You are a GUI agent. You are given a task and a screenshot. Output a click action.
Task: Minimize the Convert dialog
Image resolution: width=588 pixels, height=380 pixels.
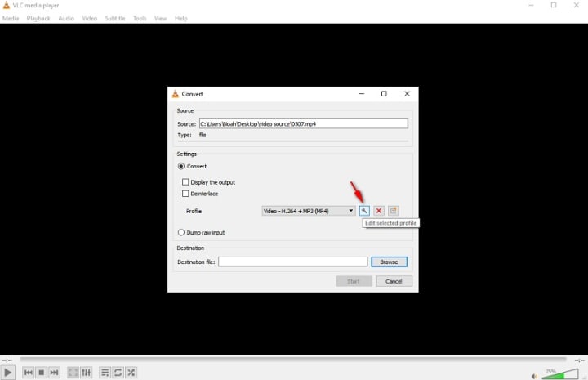(x=362, y=94)
